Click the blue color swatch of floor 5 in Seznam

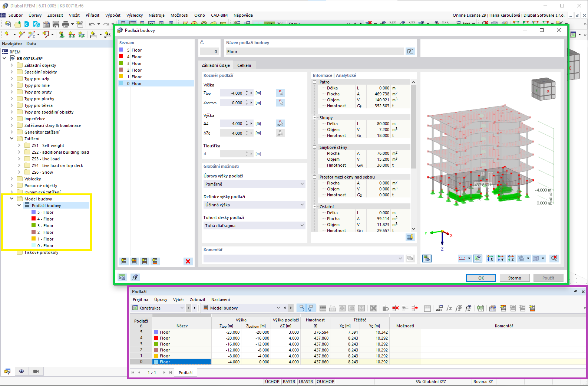(121, 50)
